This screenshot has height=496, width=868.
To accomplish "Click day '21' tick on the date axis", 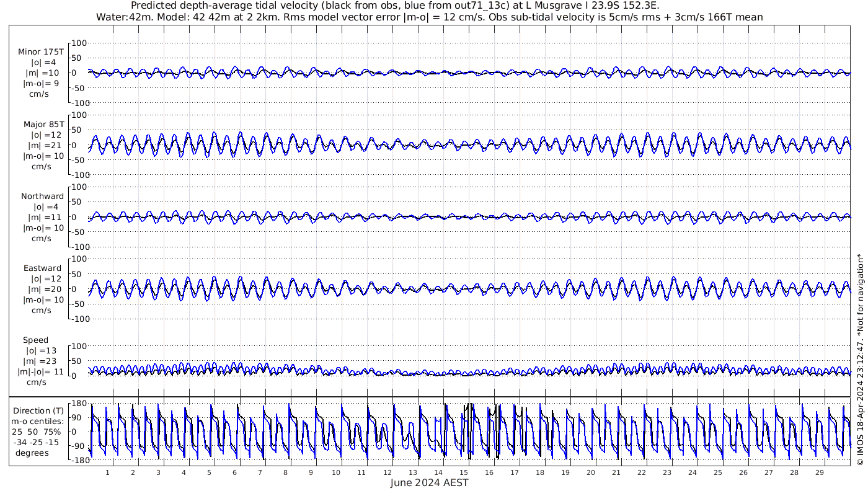I will pos(616,472).
